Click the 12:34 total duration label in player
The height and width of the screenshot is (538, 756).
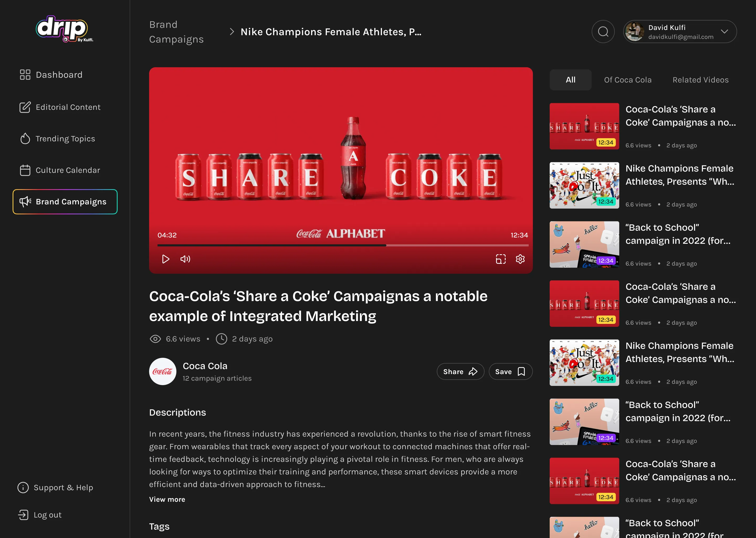[519, 235]
